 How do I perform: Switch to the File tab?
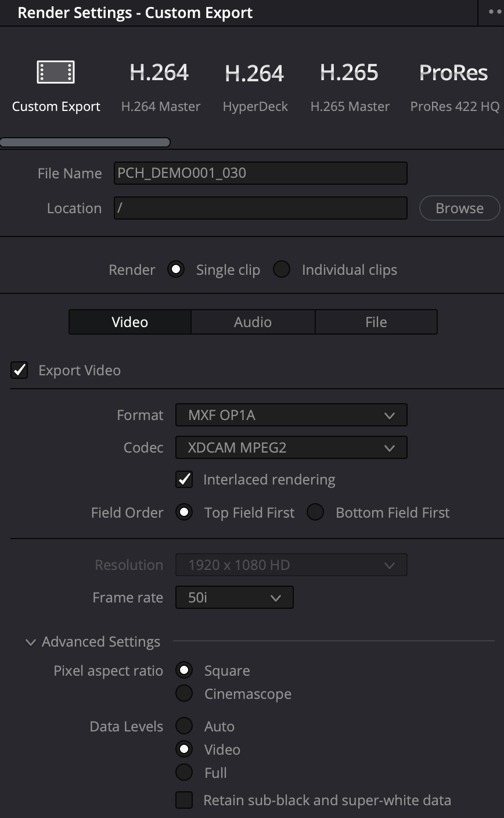(376, 322)
